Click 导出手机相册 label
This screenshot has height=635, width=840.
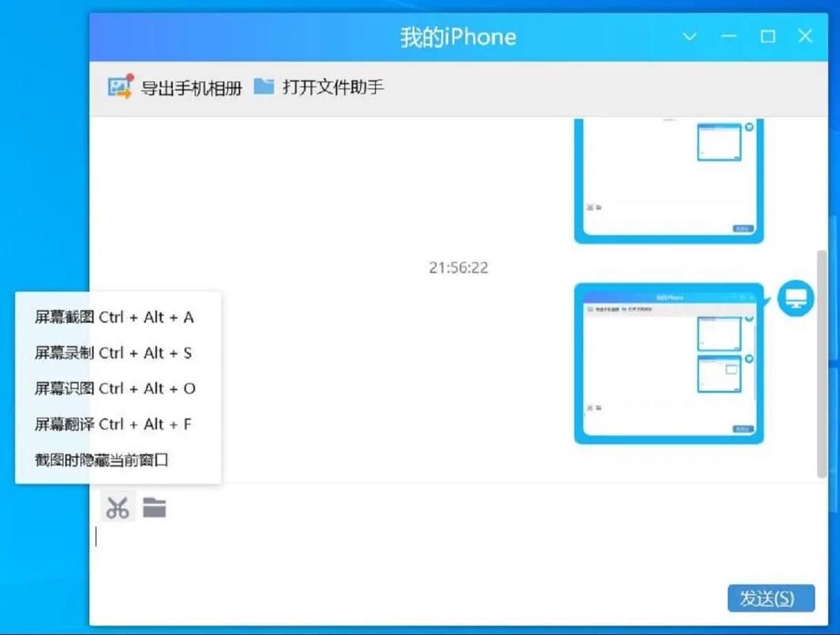pos(191,88)
